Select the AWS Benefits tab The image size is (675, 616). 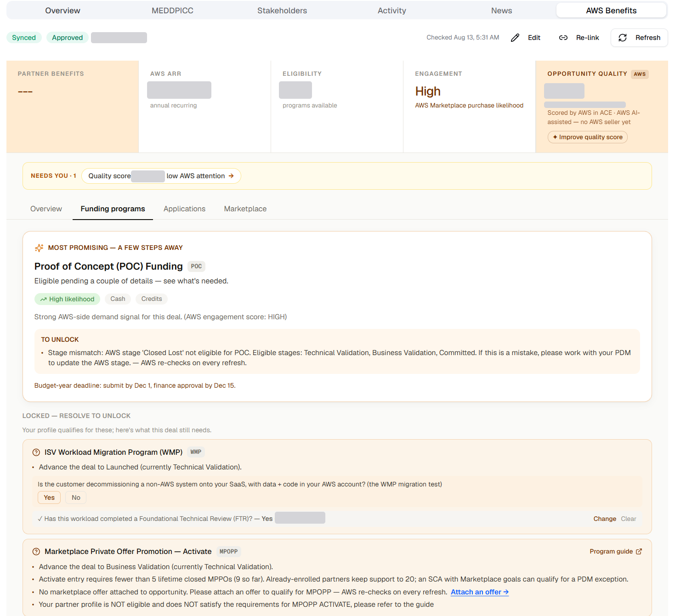click(x=611, y=11)
